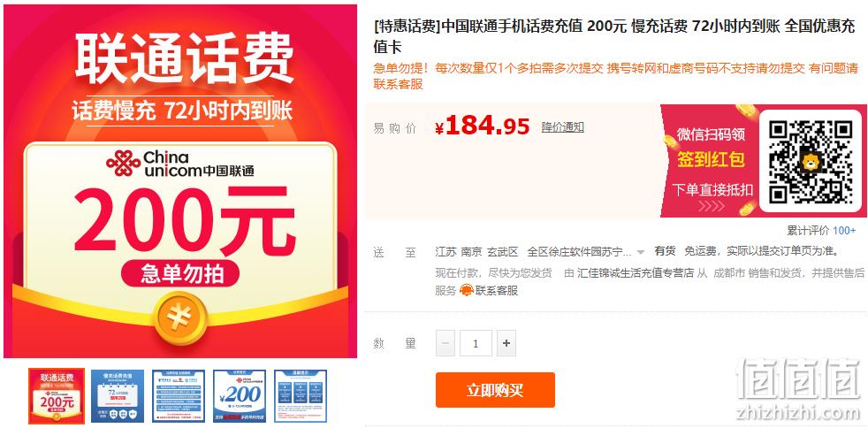Click the plus quantity button
Screen dimensions: 868x428
tap(506, 343)
